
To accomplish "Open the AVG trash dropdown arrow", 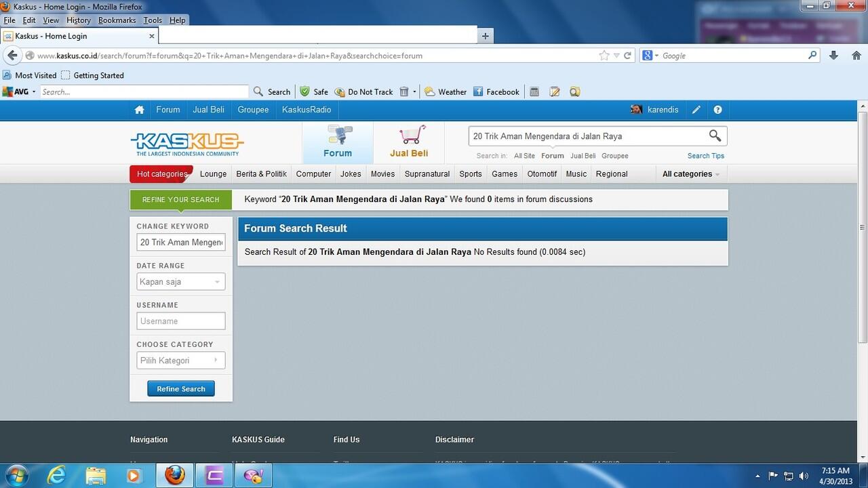I will click(x=414, y=91).
